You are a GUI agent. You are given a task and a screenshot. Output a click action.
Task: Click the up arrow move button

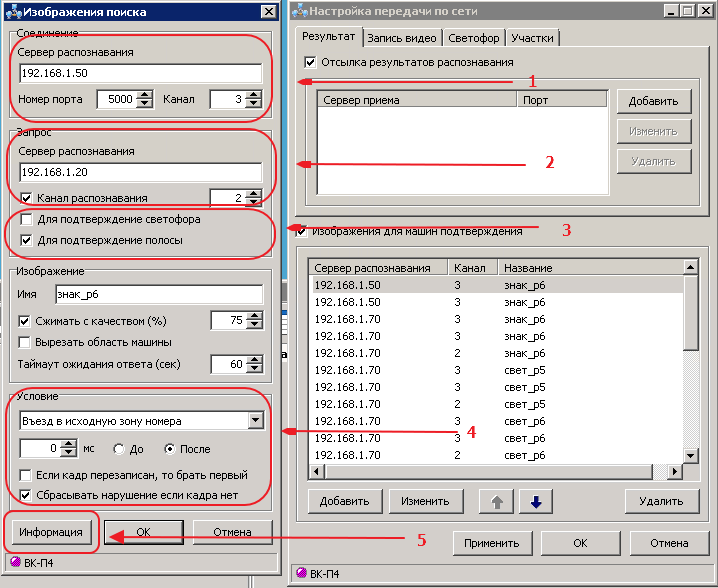click(x=497, y=501)
